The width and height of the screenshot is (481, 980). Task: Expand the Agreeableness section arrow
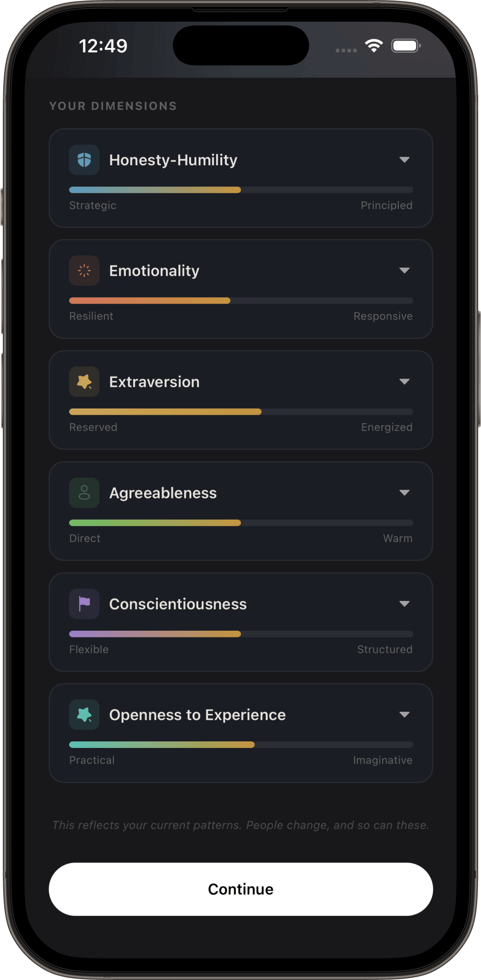pyautogui.click(x=404, y=493)
